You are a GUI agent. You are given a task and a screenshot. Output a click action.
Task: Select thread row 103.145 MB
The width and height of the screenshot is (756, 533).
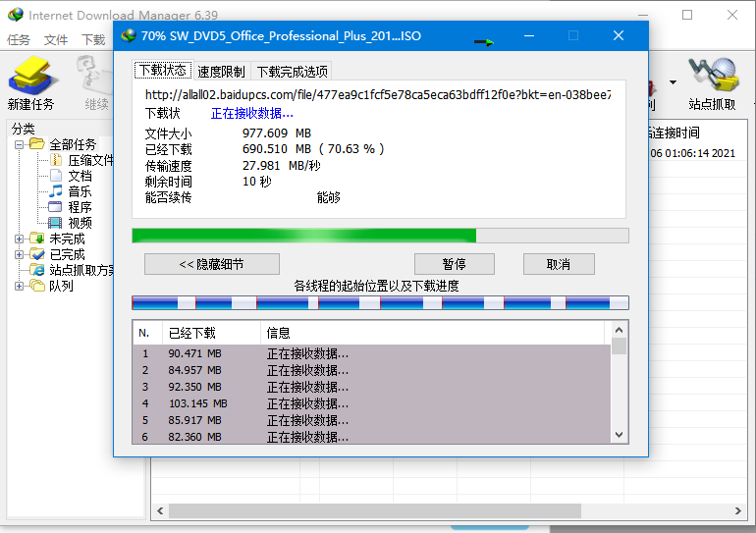(372, 403)
